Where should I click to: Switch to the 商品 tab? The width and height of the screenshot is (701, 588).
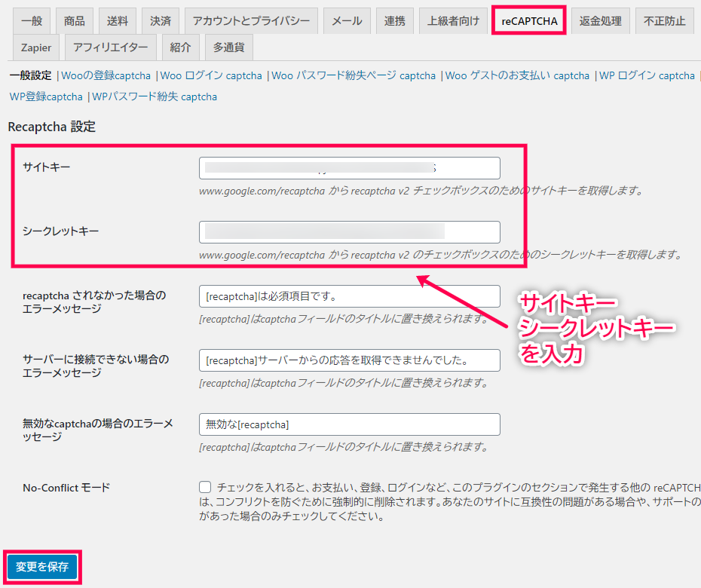[75, 21]
